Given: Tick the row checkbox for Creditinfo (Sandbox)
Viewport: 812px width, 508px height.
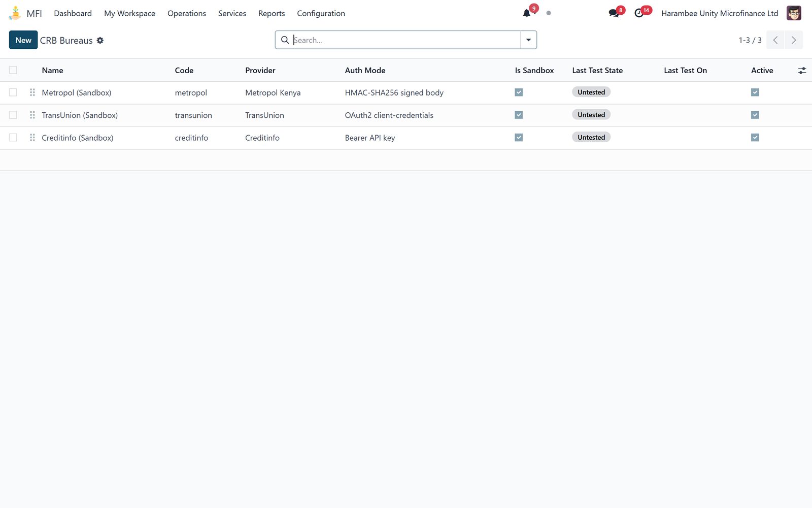Looking at the screenshot, I should pyautogui.click(x=13, y=138).
